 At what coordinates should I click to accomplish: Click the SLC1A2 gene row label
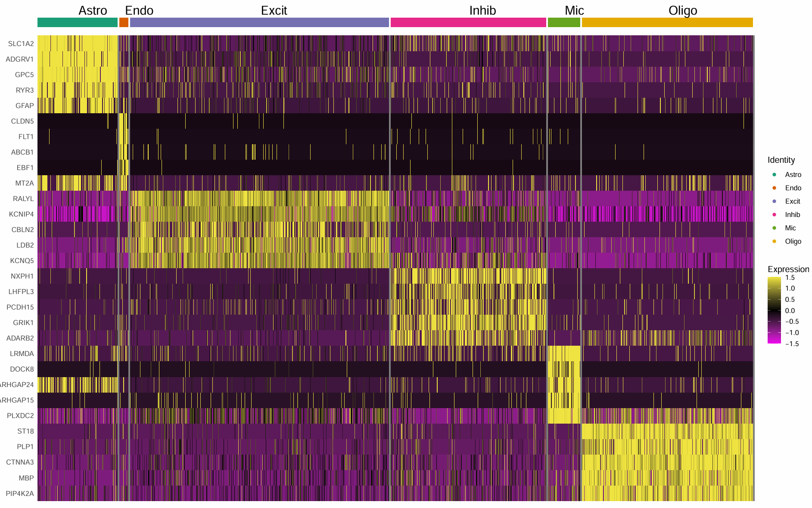tap(21, 43)
